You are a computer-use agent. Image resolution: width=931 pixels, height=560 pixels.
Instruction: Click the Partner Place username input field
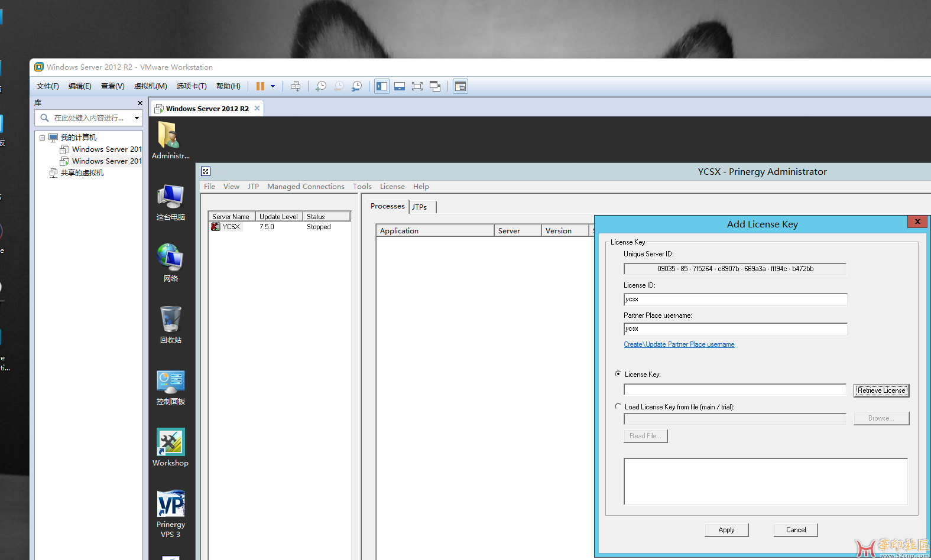(735, 329)
